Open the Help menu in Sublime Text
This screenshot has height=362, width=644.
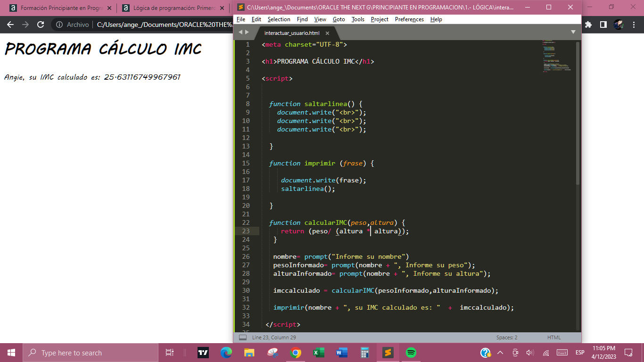pyautogui.click(x=436, y=19)
